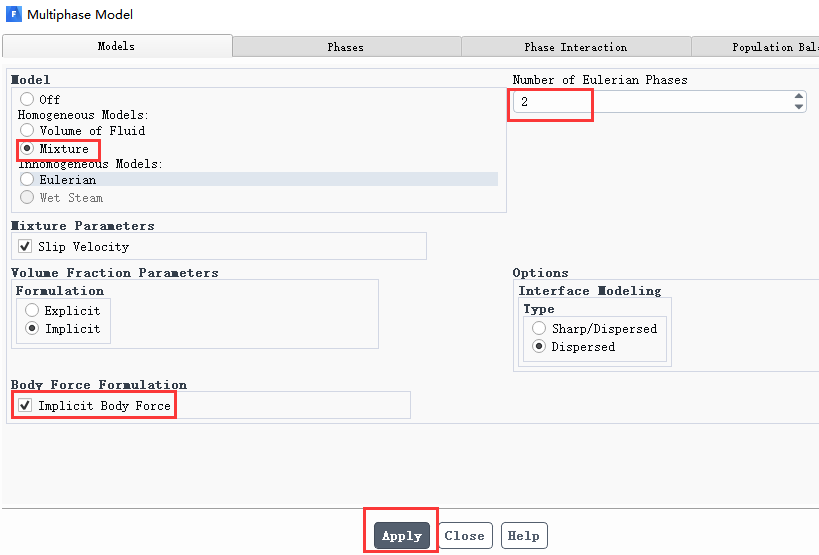Viewport: 819px width, 555px height.
Task: Select the Volume of Fluid model
Action: 27,130
